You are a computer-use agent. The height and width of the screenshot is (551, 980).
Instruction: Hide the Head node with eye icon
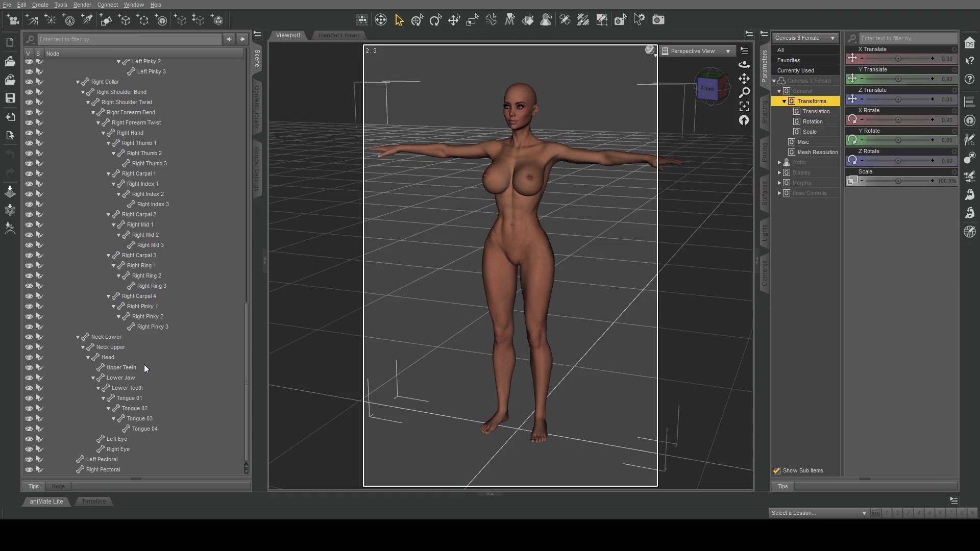click(x=29, y=357)
